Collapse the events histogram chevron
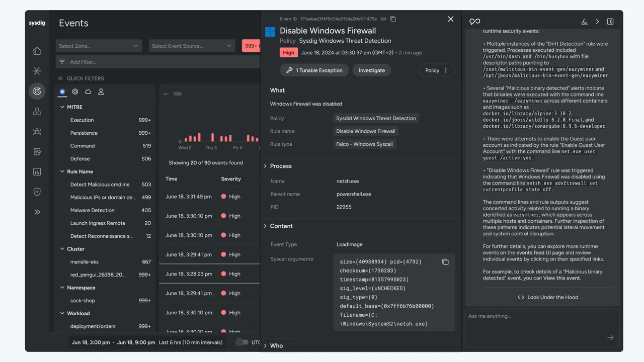644x362 pixels. coord(166,94)
